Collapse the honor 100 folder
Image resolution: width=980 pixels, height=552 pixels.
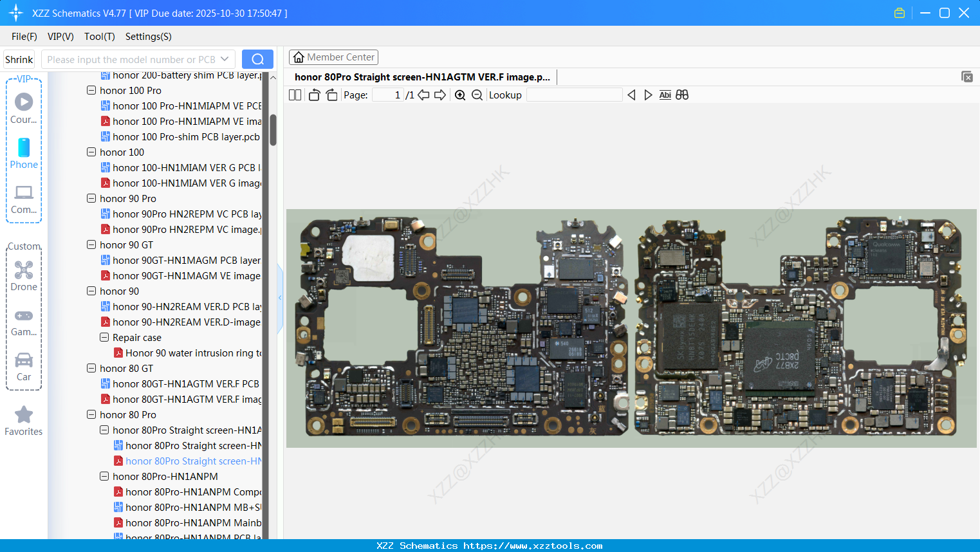pyautogui.click(x=91, y=152)
